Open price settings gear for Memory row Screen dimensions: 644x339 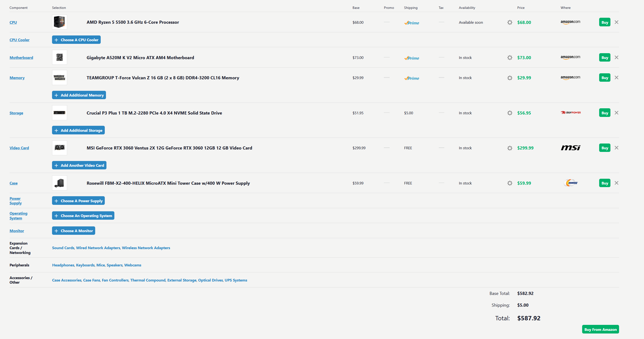pos(510,78)
